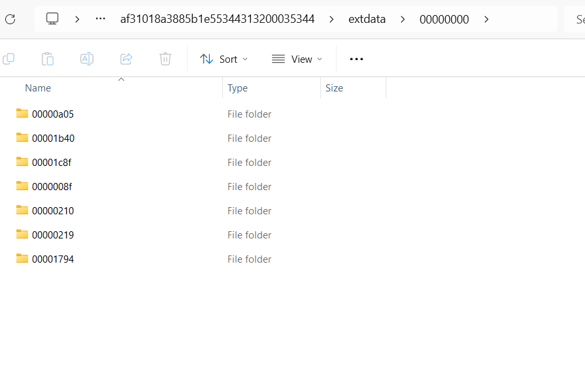Click the folder icon of 00000a05
The width and height of the screenshot is (585, 392).
[x=22, y=114]
